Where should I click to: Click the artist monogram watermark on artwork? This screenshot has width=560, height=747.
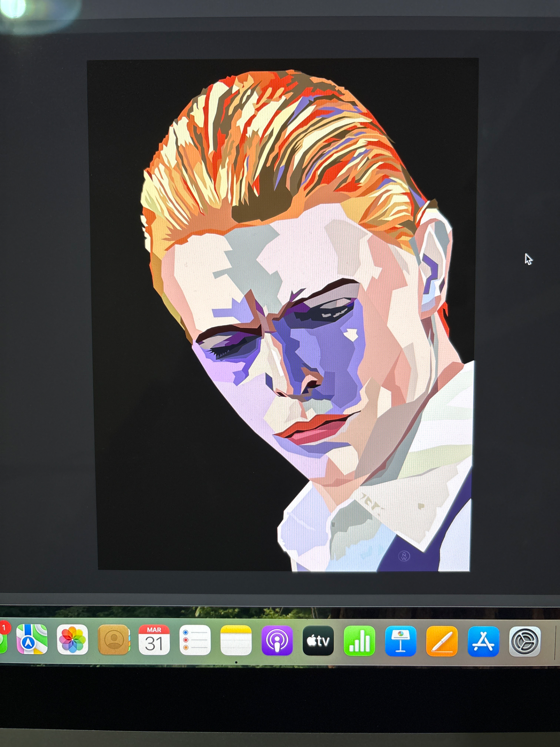pyautogui.click(x=404, y=556)
